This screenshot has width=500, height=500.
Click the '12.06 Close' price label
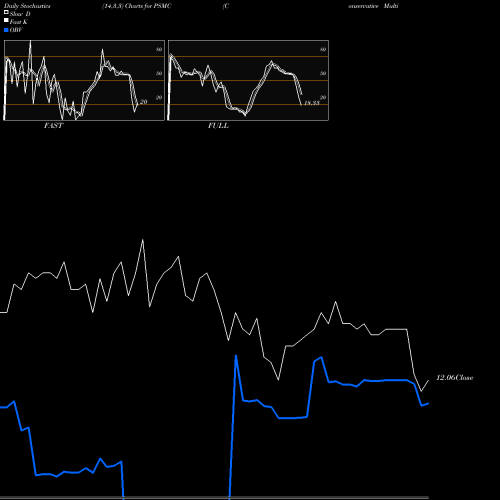tap(455, 378)
